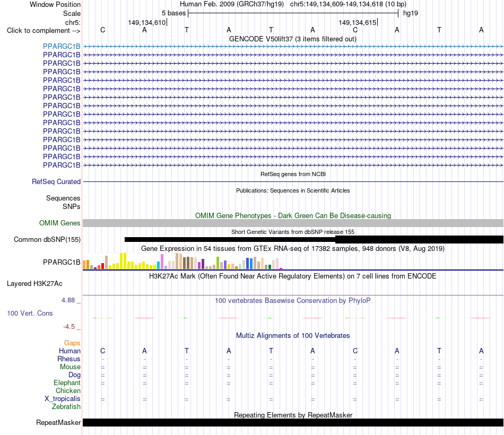Viewport: 504px width, 435px height.
Task: Click the -4.5 PhyloP lower scale value
Action: point(69,327)
